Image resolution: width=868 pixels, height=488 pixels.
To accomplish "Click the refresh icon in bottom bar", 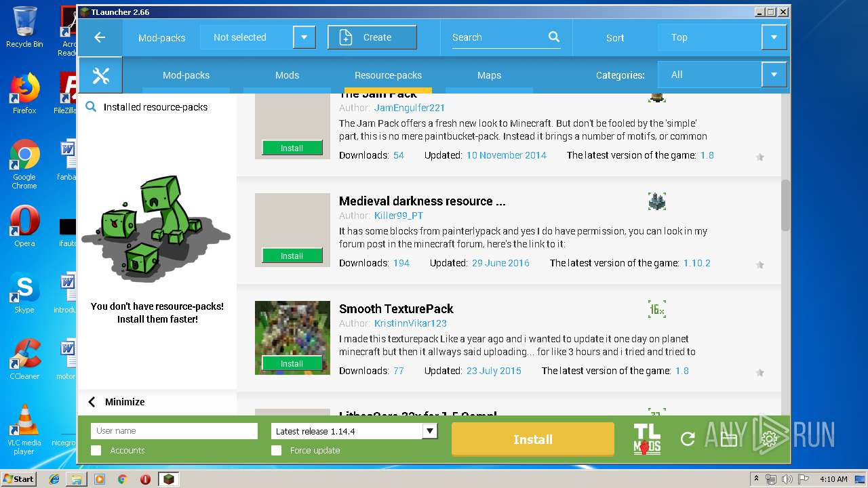I will (688, 439).
